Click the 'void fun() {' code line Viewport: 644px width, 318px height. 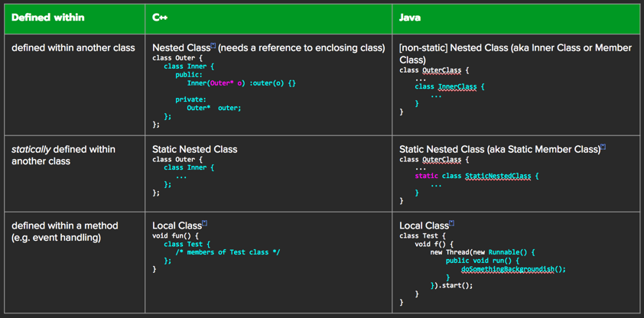pyautogui.click(x=175, y=236)
